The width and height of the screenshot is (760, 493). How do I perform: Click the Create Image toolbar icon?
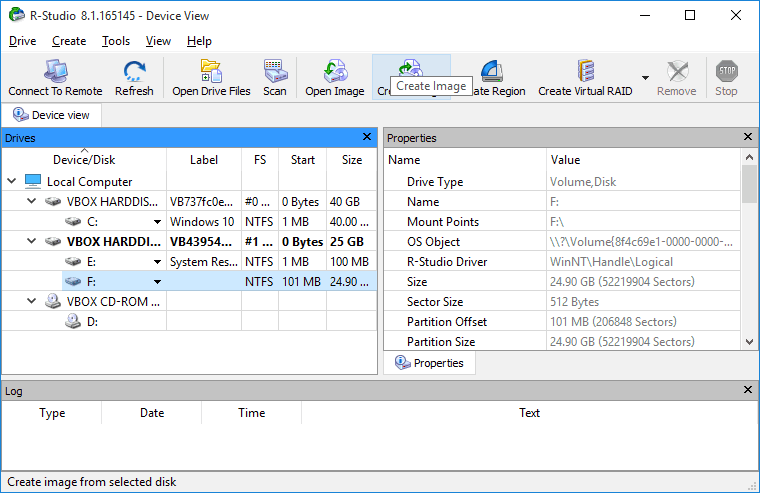(x=411, y=68)
